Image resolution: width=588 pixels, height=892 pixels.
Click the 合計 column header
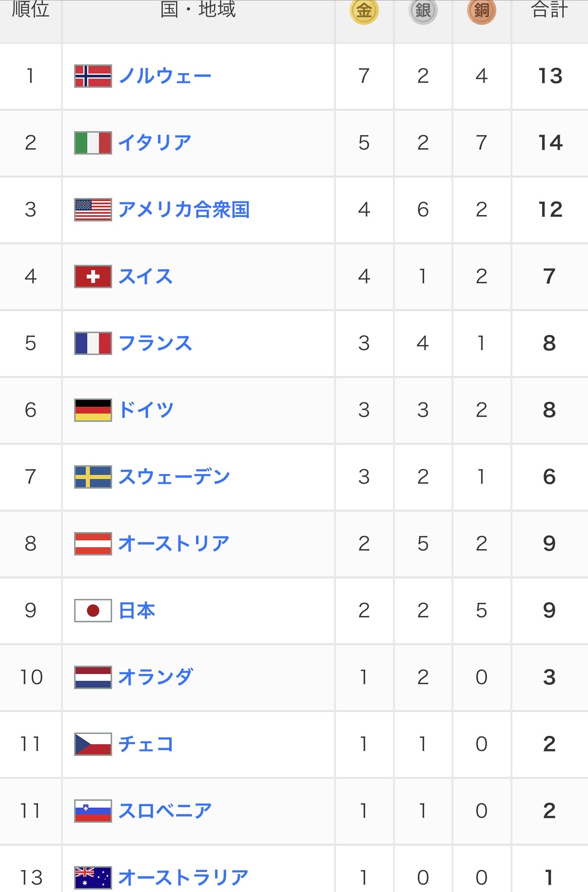point(549,10)
